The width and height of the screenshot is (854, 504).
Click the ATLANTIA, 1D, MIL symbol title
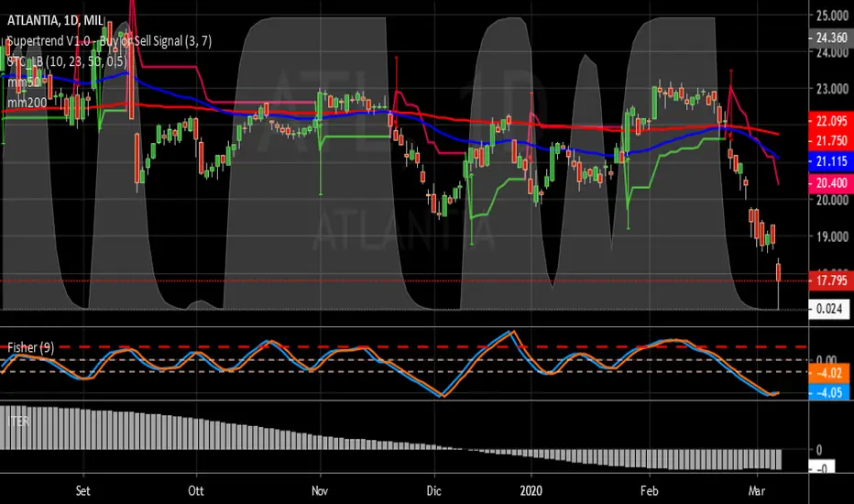pyautogui.click(x=55, y=21)
